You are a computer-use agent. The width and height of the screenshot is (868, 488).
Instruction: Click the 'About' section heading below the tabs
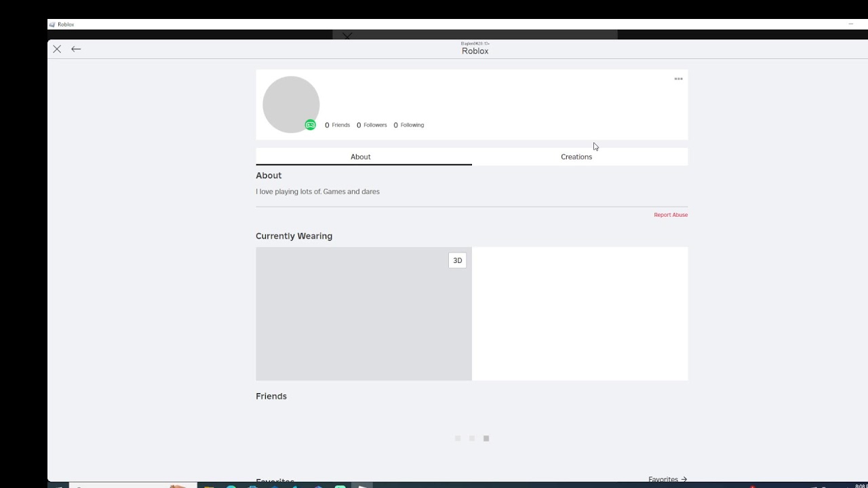point(269,176)
